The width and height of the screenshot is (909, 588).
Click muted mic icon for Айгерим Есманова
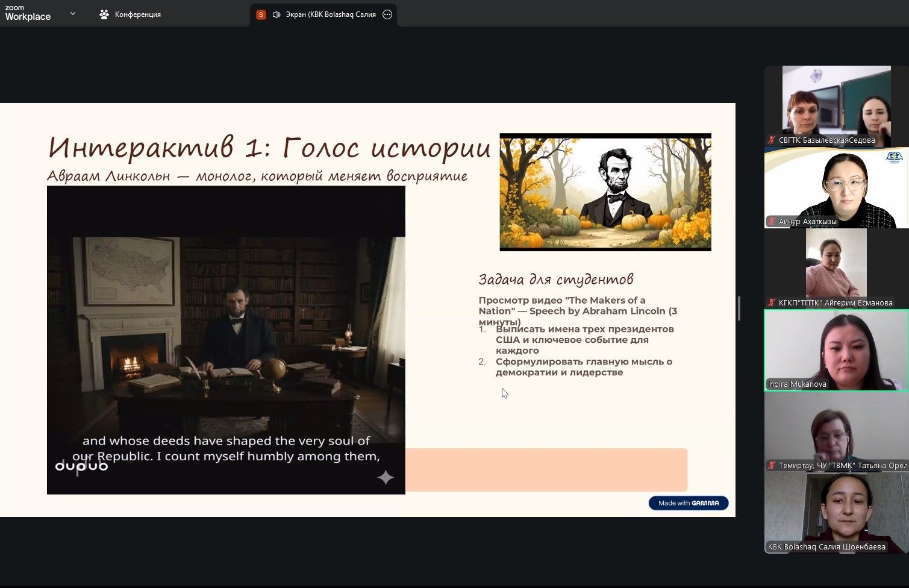[772, 302]
